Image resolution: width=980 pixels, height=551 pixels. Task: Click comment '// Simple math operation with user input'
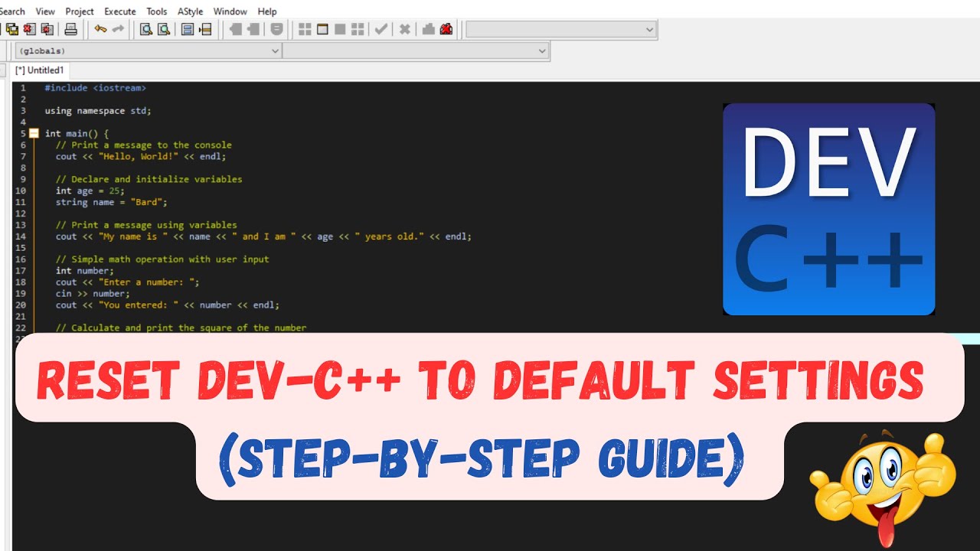click(162, 259)
